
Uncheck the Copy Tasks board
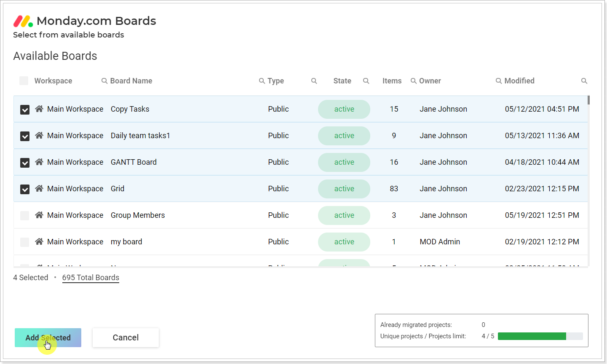pos(24,110)
